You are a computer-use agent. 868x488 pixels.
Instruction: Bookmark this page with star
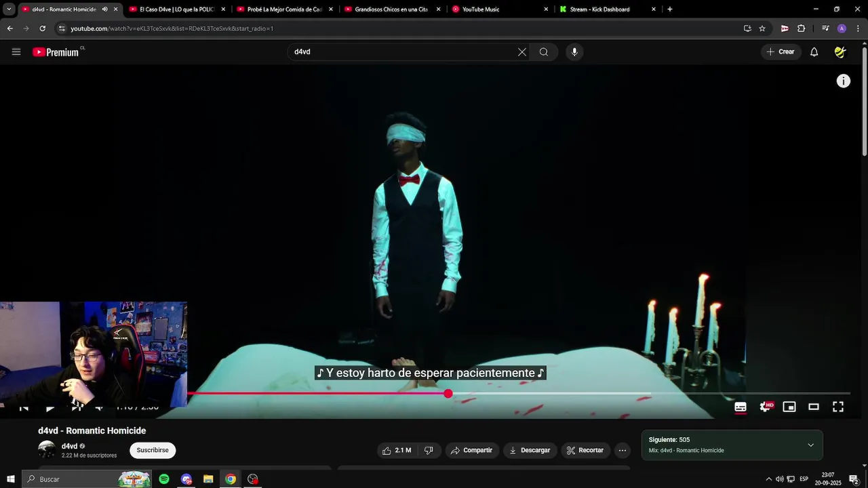(x=762, y=28)
